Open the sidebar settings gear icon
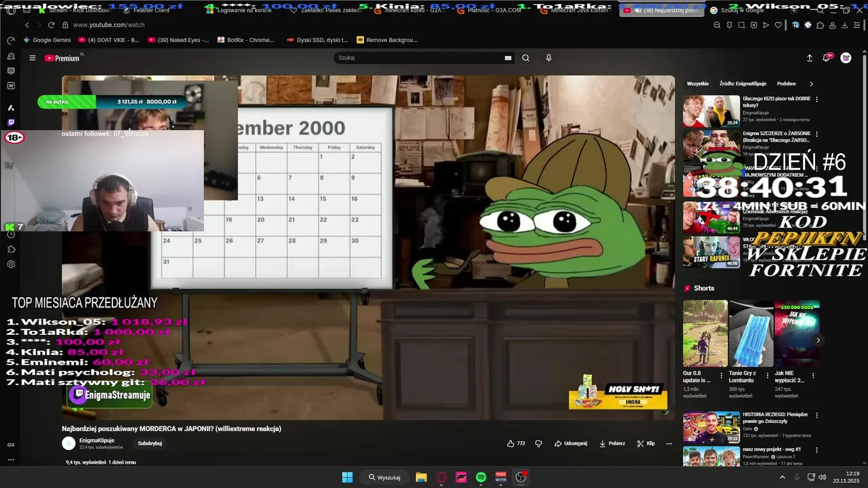 tap(11, 264)
